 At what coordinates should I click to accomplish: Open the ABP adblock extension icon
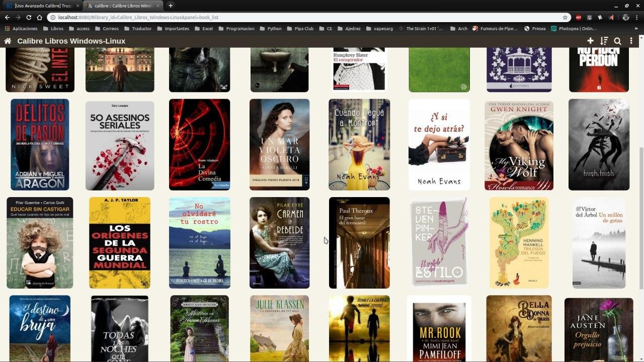click(579, 17)
